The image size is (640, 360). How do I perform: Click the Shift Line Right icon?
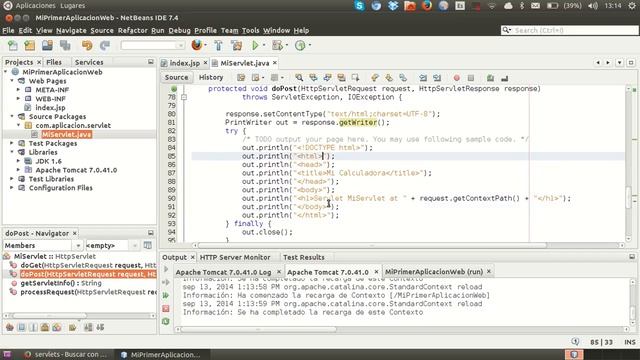[437, 78]
